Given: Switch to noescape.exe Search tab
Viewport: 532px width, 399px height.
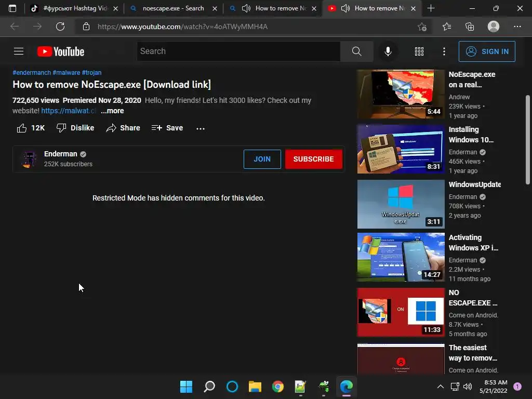Looking at the screenshot, I should (x=173, y=8).
